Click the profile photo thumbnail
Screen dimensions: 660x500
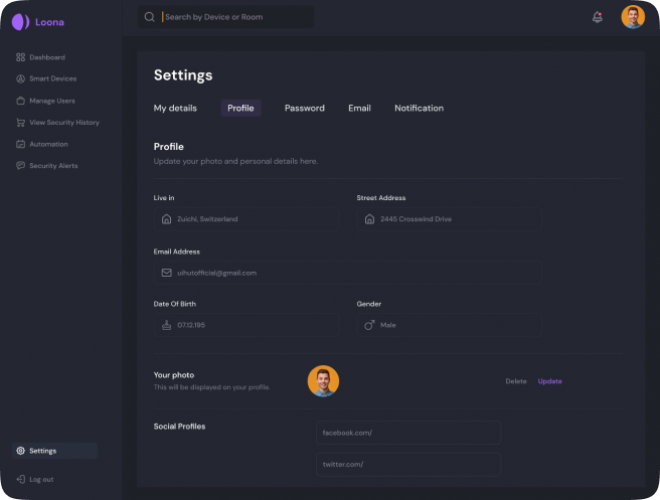pyautogui.click(x=323, y=381)
